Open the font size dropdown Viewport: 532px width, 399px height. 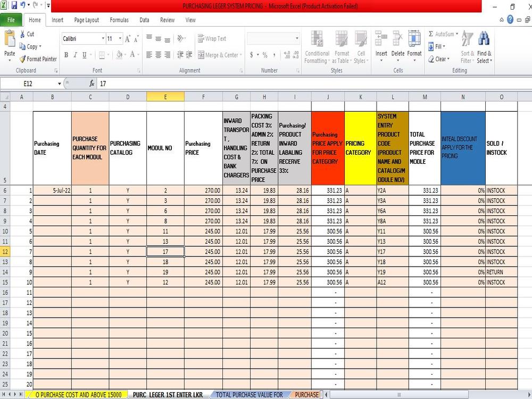tap(120, 39)
